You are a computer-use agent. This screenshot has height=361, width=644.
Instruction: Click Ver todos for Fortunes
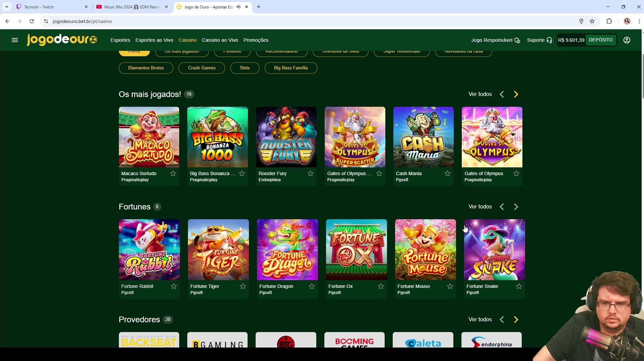480,207
